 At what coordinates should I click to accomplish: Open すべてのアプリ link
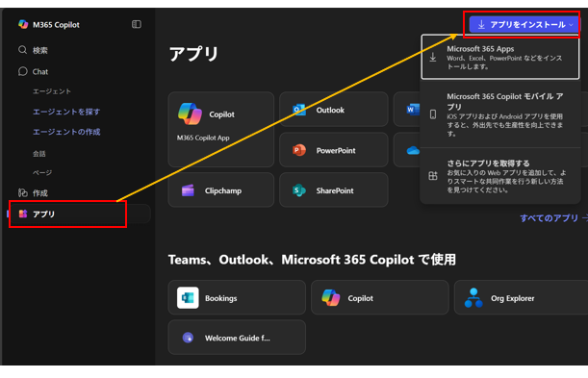tap(553, 218)
